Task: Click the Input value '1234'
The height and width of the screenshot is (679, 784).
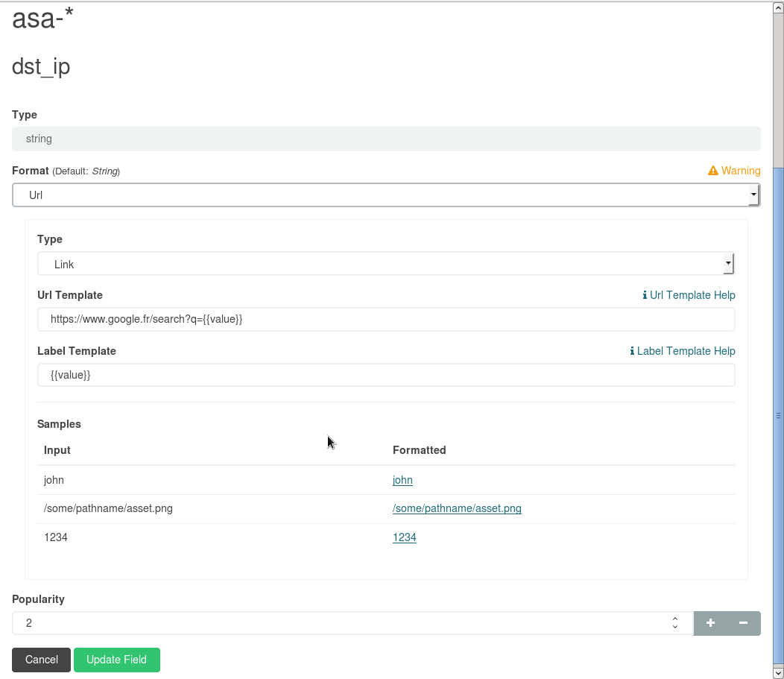Action: pos(55,537)
